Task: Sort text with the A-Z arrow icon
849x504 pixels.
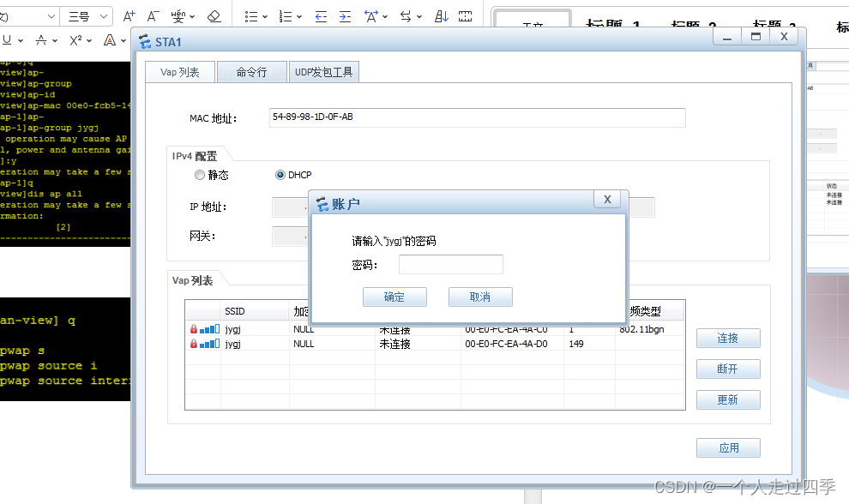Action: click(x=442, y=17)
